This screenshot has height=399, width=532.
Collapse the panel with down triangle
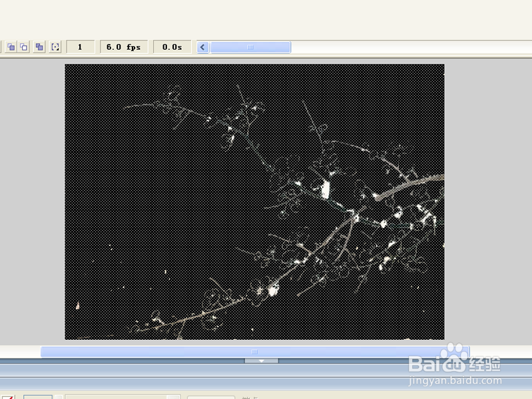tap(261, 361)
